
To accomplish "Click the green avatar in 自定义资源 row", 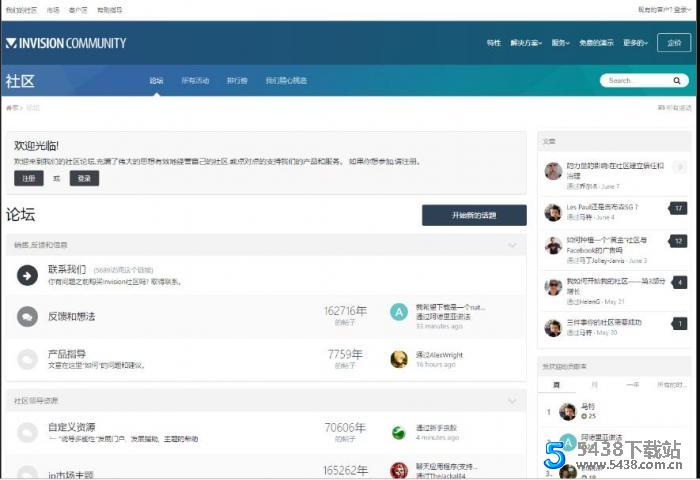I will tap(399, 432).
